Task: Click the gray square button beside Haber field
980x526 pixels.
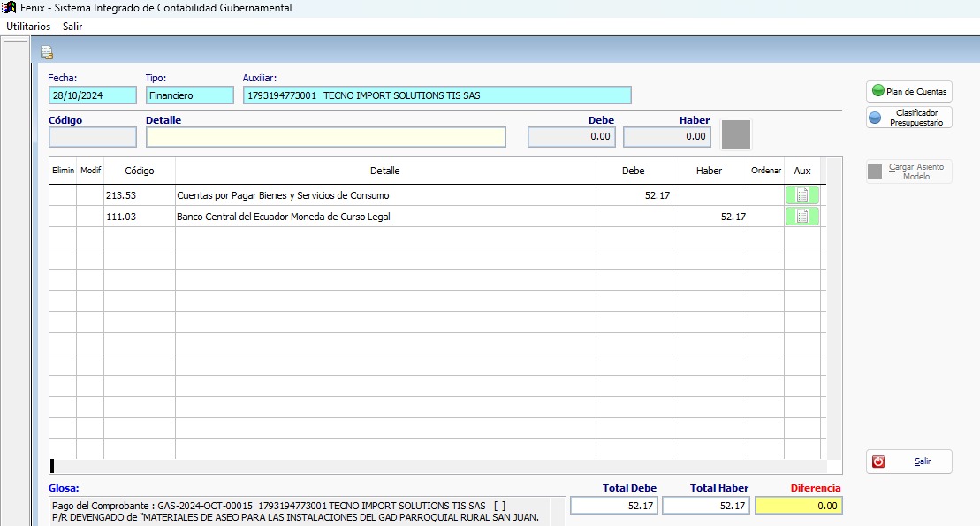Action: point(735,134)
